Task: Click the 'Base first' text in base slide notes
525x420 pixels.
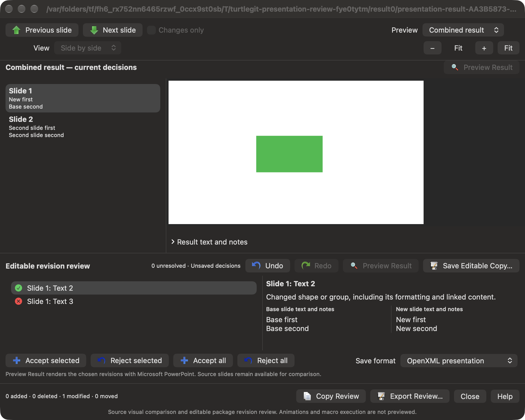Action: [x=282, y=320]
